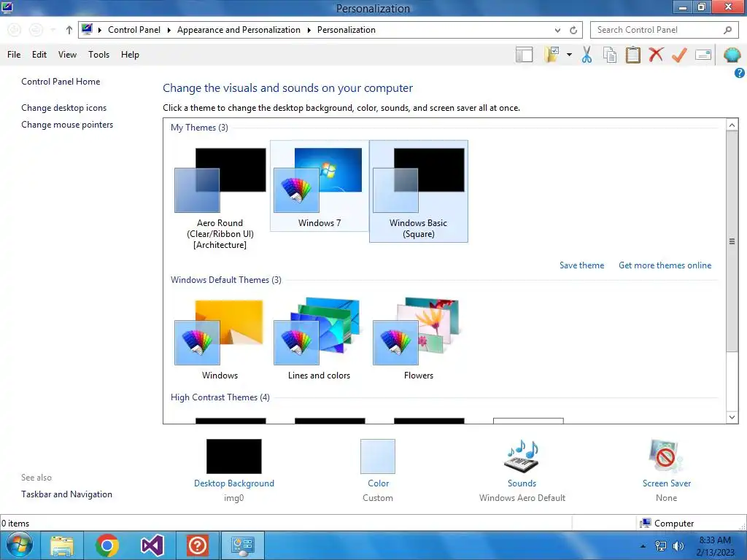The height and width of the screenshot is (560, 747).
Task: Click the scissors Cut toolbar icon
Action: 587,55
